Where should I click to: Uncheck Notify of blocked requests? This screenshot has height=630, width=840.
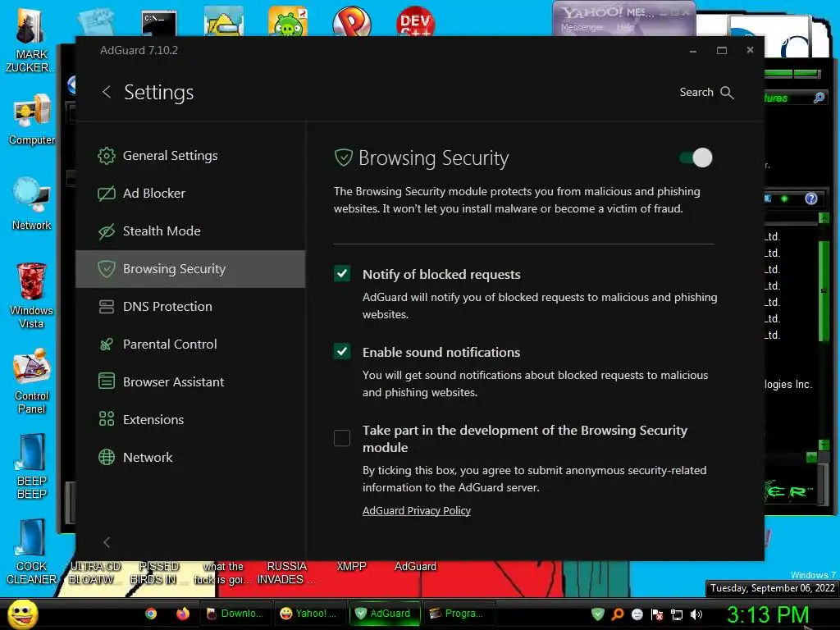(x=342, y=274)
